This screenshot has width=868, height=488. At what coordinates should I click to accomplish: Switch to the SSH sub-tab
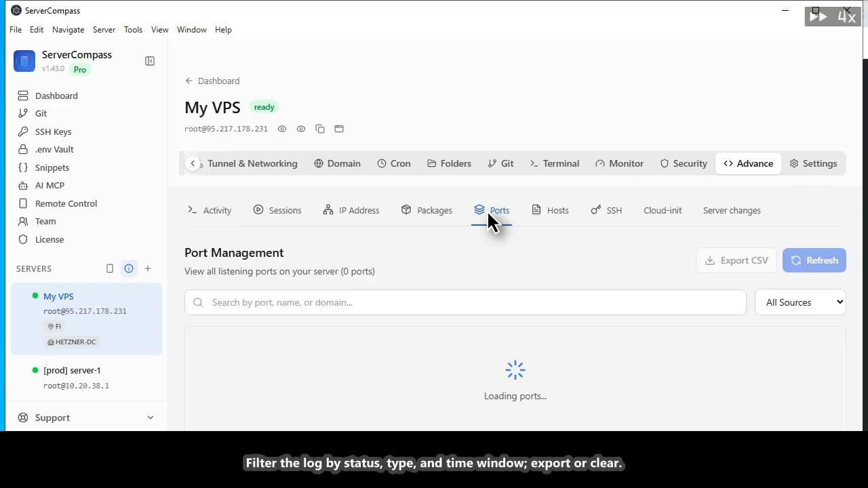606,210
